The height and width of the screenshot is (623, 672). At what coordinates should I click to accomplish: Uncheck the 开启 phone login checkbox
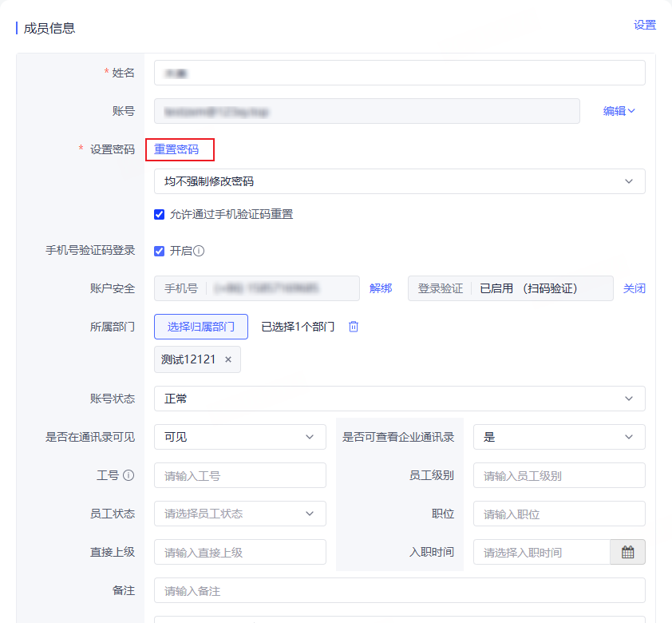159,251
